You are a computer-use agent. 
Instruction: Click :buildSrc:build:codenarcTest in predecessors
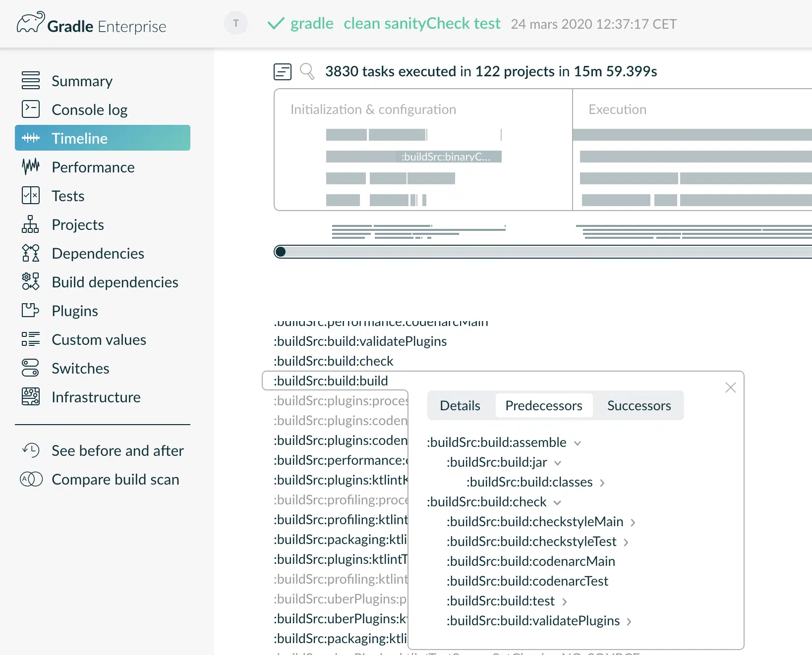coord(527,581)
